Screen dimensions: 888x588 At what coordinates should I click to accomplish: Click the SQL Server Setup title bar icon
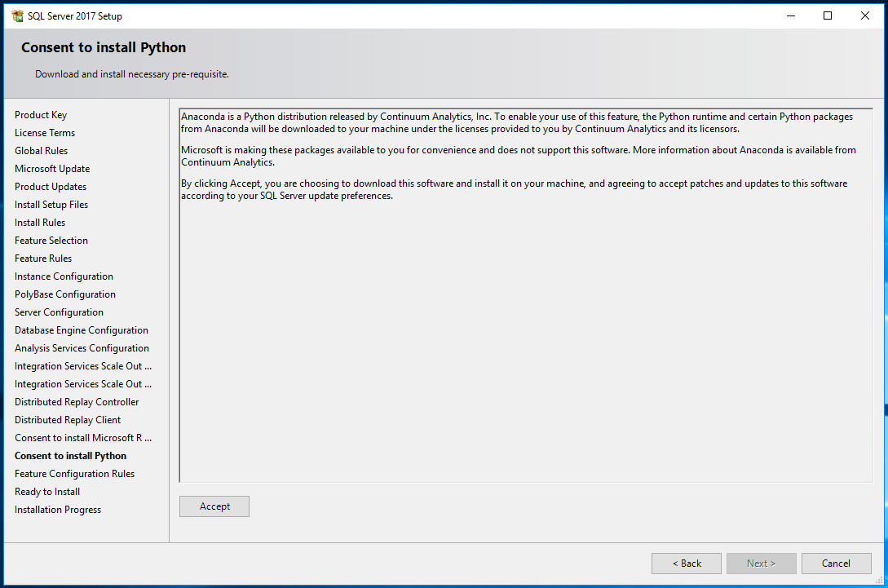click(x=17, y=15)
